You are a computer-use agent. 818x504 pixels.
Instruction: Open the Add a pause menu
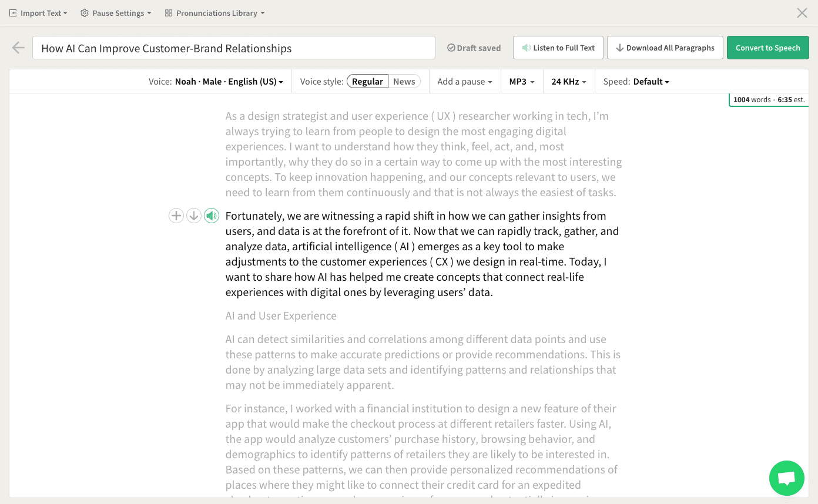click(464, 82)
